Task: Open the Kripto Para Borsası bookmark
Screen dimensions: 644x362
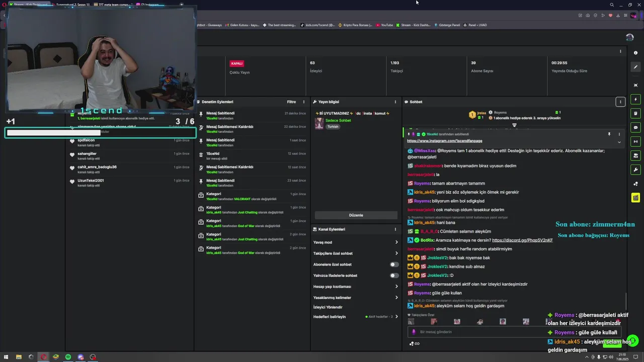Action: tap(355, 25)
